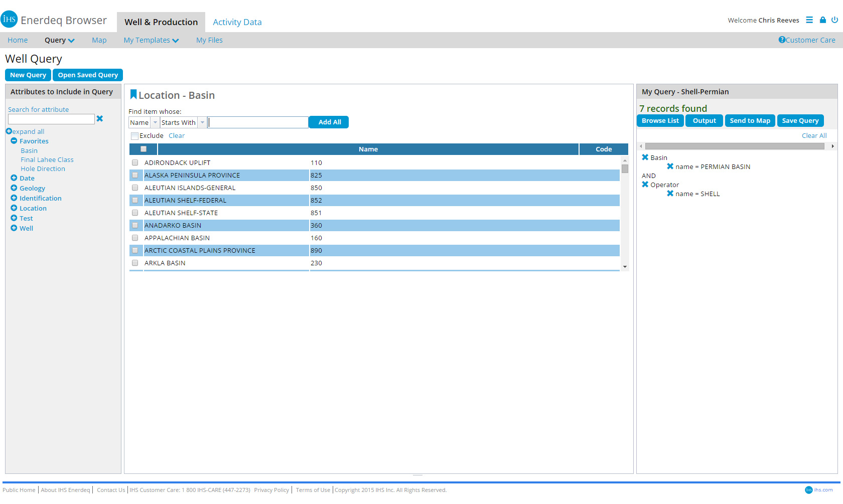843x504 pixels.
Task: Select Final Lahee Class favorite
Action: (47, 159)
